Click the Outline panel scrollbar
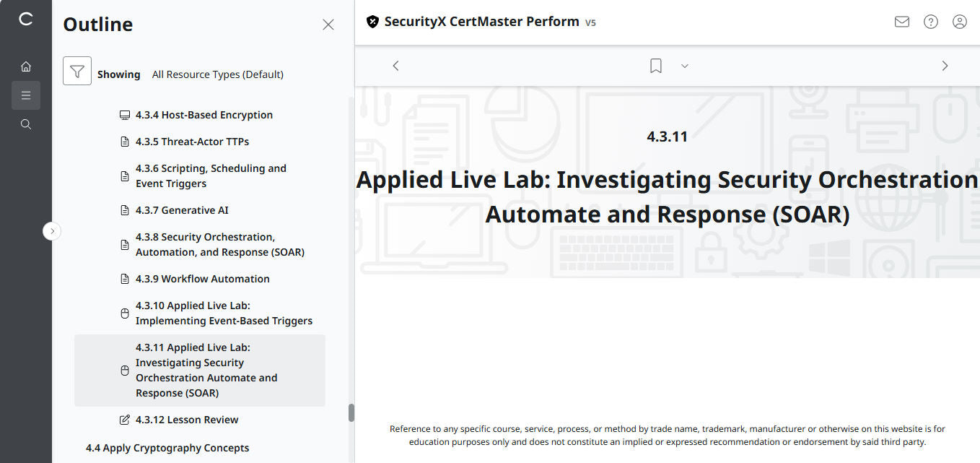 click(x=351, y=412)
